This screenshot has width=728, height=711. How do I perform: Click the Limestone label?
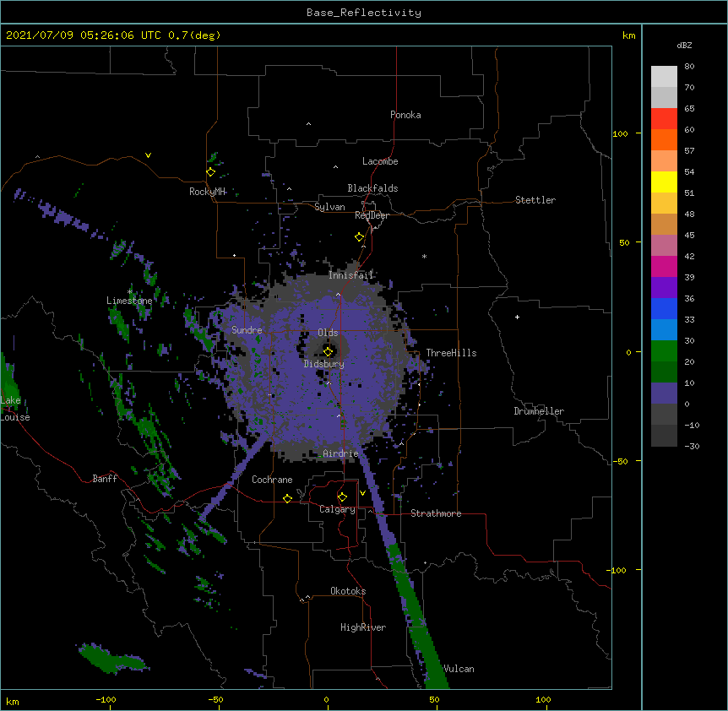click(129, 301)
